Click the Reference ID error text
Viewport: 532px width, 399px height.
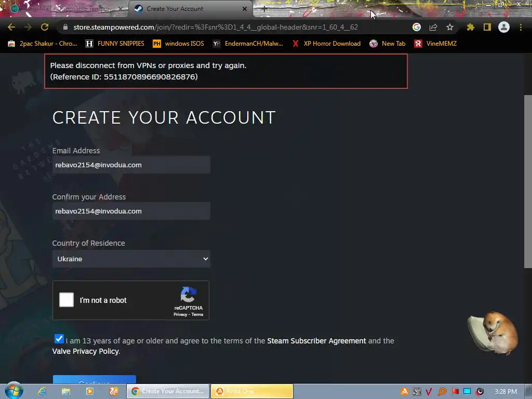[124, 77]
